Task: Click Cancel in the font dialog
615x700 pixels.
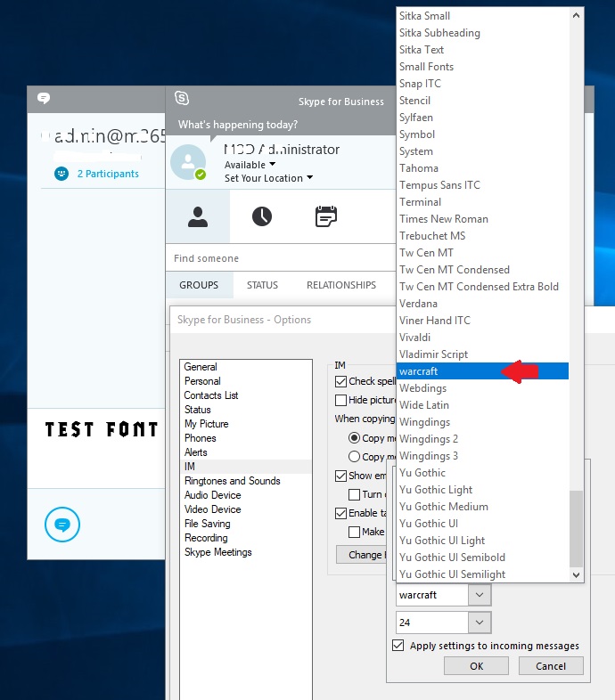Action: (551, 666)
